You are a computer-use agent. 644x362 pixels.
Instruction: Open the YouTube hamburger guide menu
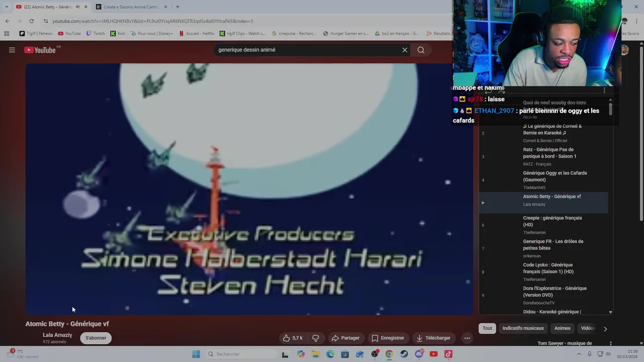point(12,50)
